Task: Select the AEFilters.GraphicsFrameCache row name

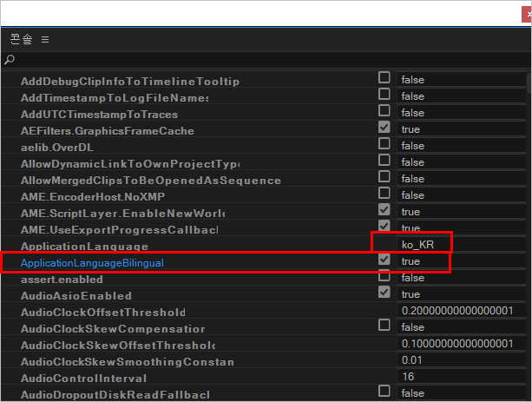Action: pyautogui.click(x=108, y=131)
